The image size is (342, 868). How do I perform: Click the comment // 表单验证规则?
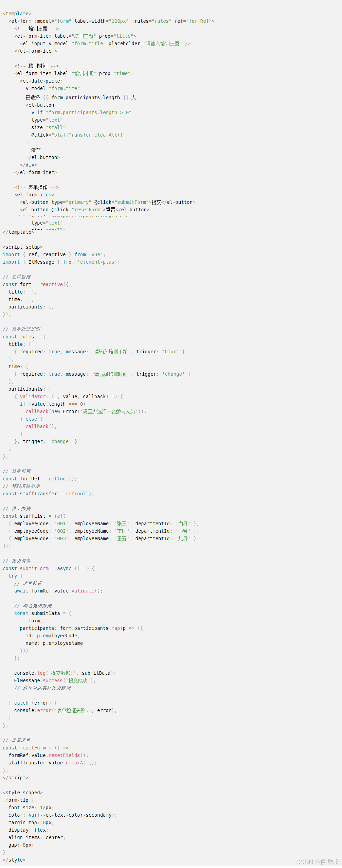pos(21,329)
